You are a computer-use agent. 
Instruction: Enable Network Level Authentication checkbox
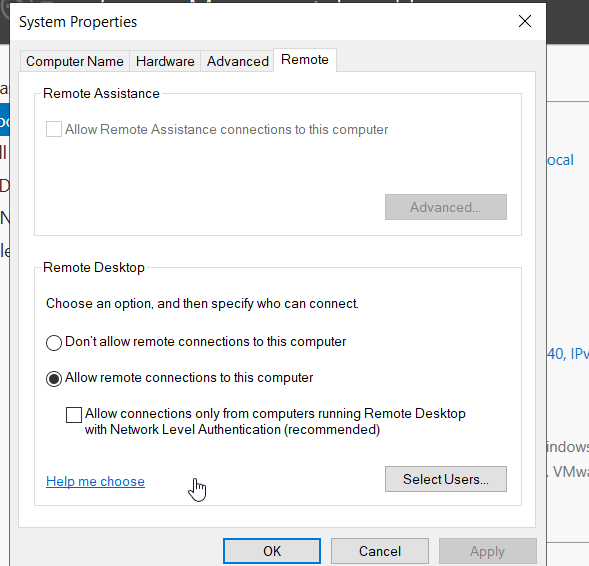[74, 415]
